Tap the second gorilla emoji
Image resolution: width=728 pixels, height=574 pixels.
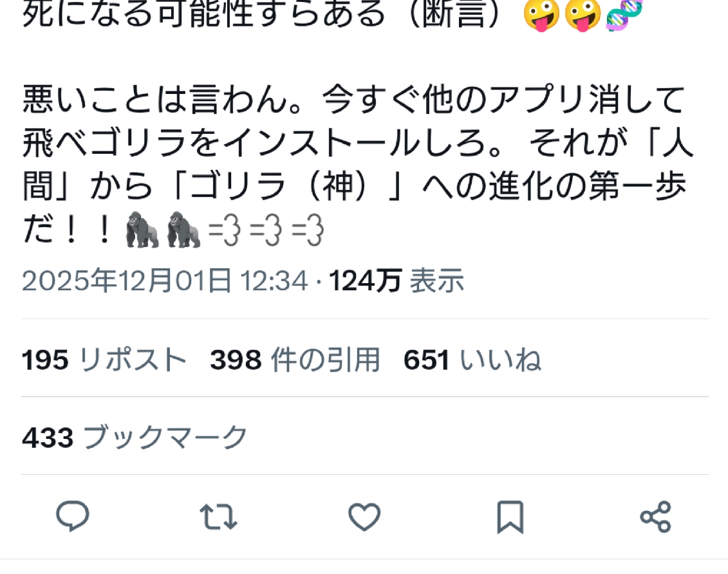pyautogui.click(x=184, y=230)
